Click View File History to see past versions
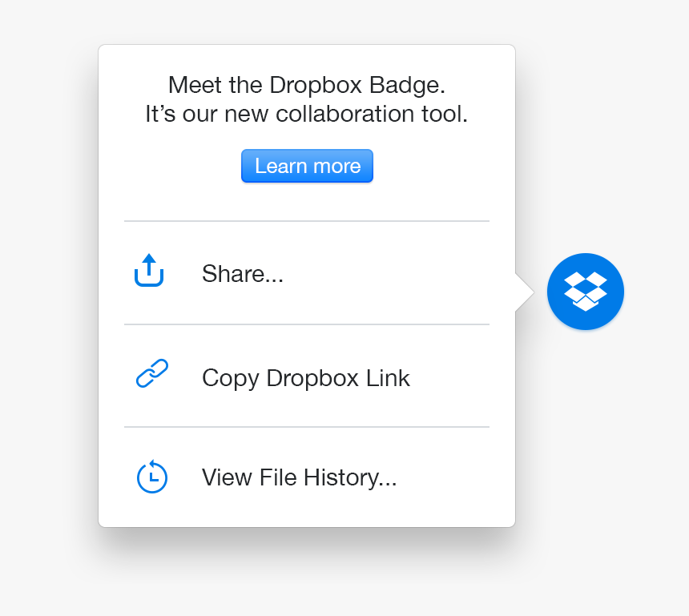The height and width of the screenshot is (616, 689). click(x=299, y=477)
